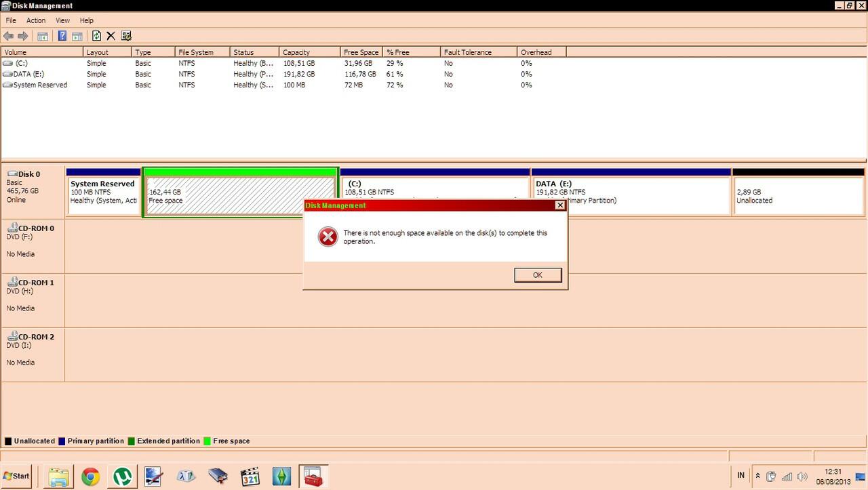This screenshot has width=868, height=490.
Task: Open the Action menu
Action: point(35,20)
